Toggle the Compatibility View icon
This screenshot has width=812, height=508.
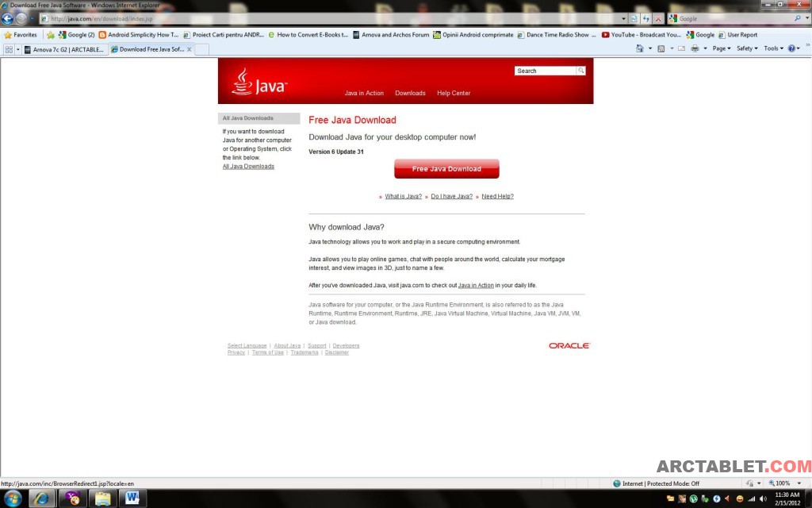(634, 19)
